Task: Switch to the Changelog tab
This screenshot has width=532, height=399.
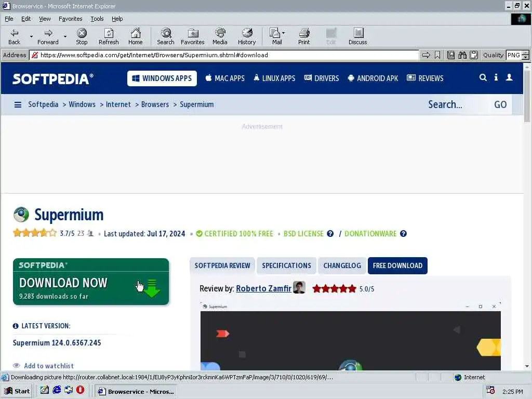Action: click(342, 265)
